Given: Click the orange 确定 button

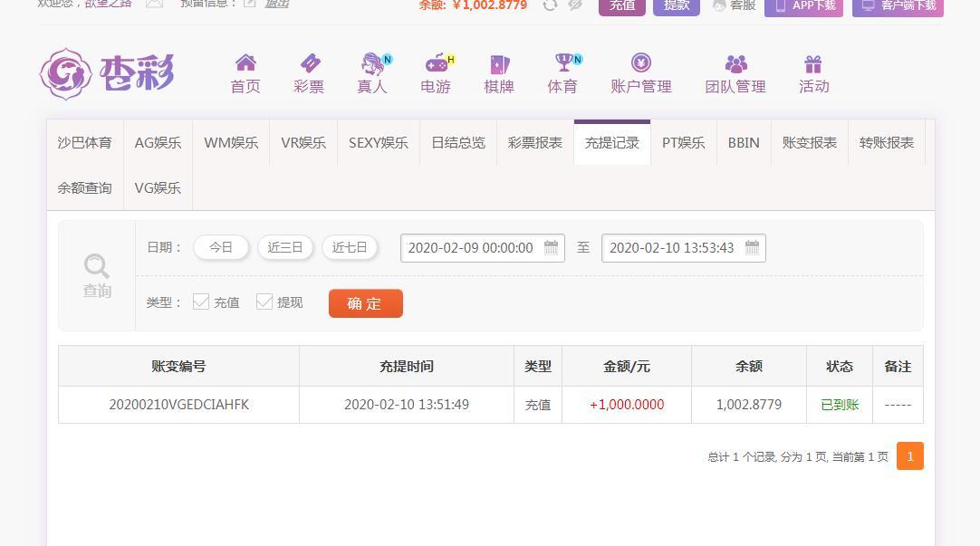Looking at the screenshot, I should [x=366, y=303].
